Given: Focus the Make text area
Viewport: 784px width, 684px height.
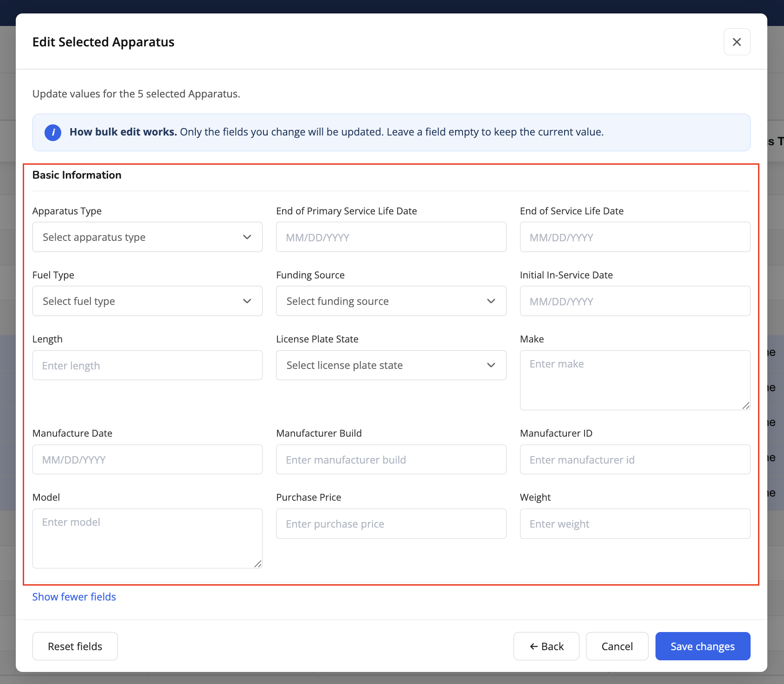Looking at the screenshot, I should pyautogui.click(x=635, y=380).
